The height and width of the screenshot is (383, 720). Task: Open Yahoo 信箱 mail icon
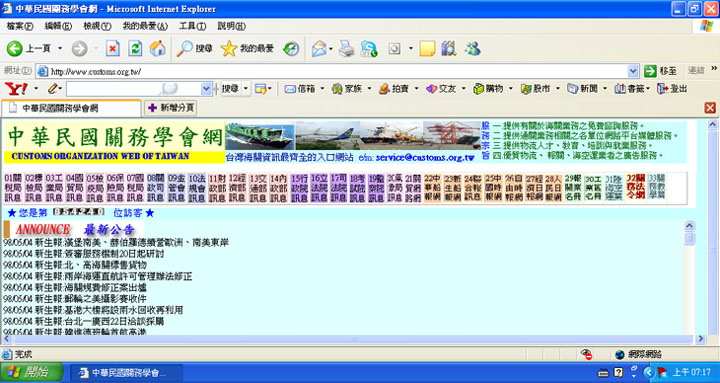coord(290,89)
